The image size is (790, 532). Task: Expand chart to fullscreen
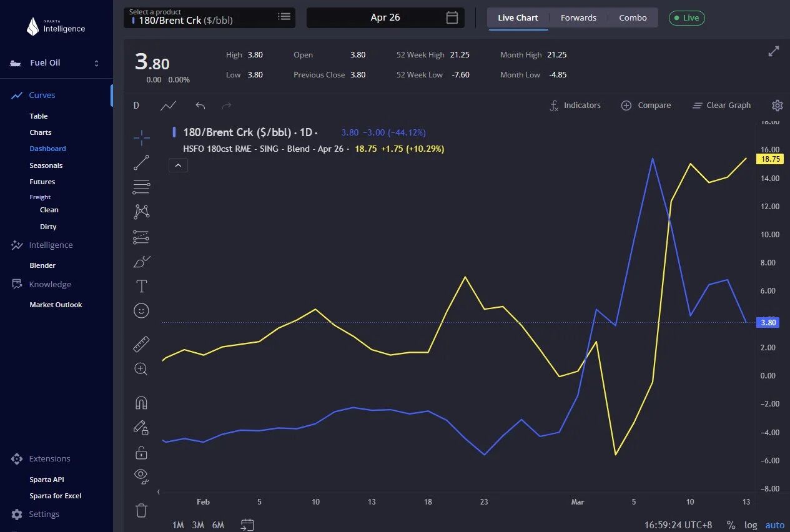(773, 52)
